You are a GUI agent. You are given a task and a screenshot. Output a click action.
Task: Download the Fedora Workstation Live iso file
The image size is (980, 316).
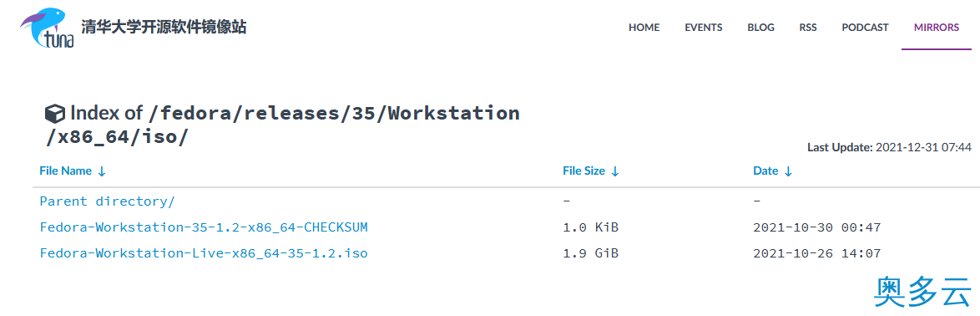click(204, 253)
